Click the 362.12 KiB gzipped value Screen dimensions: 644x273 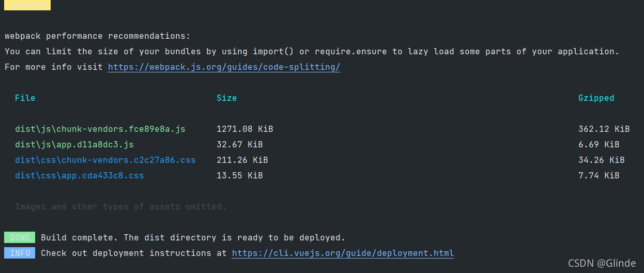(x=604, y=129)
